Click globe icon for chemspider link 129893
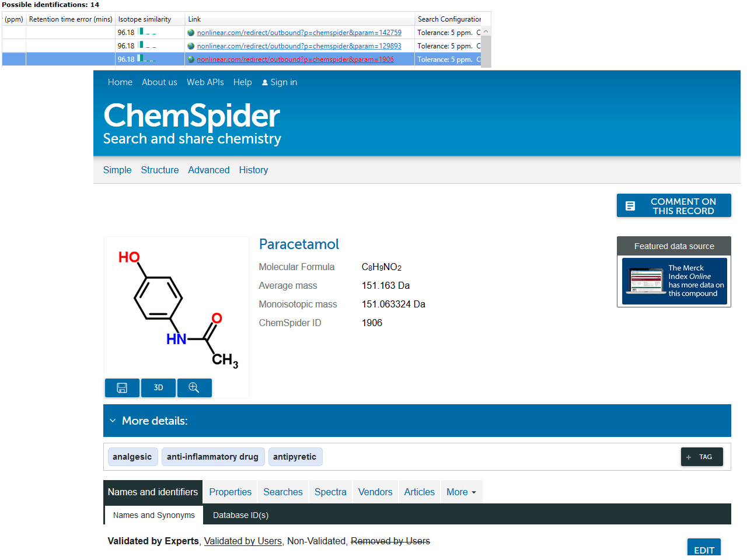 (191, 46)
